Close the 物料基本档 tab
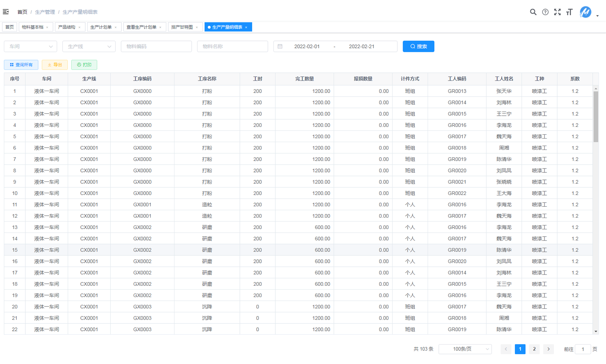The image size is (606, 364). [x=47, y=27]
